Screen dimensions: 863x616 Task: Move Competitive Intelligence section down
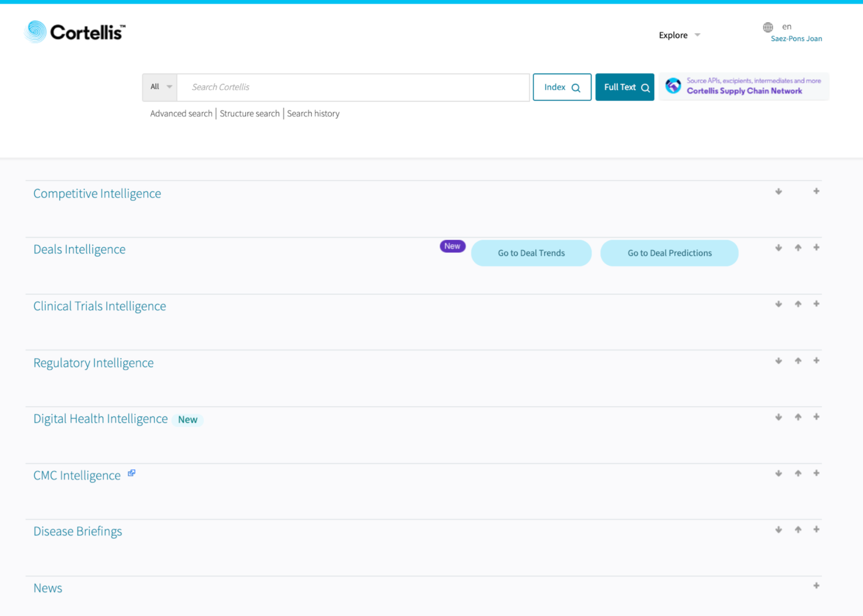pos(779,192)
